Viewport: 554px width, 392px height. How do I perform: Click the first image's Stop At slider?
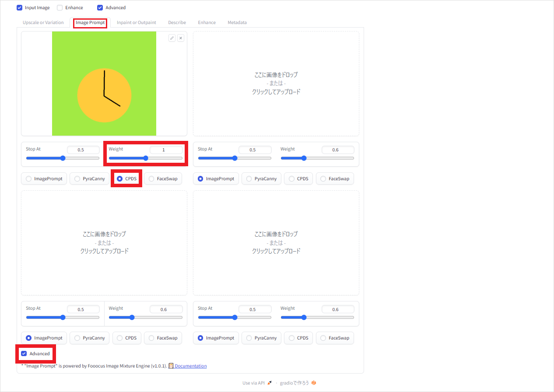pos(63,158)
